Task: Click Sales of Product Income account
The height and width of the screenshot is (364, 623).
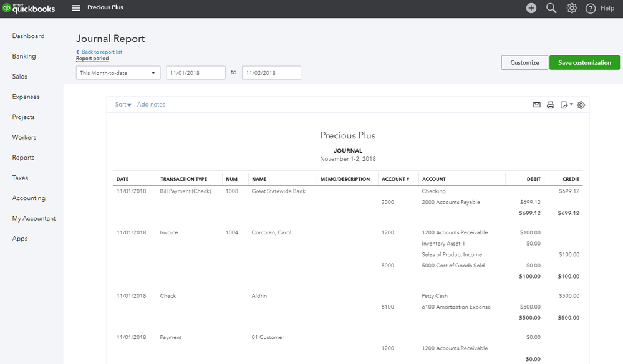Action: point(452,254)
